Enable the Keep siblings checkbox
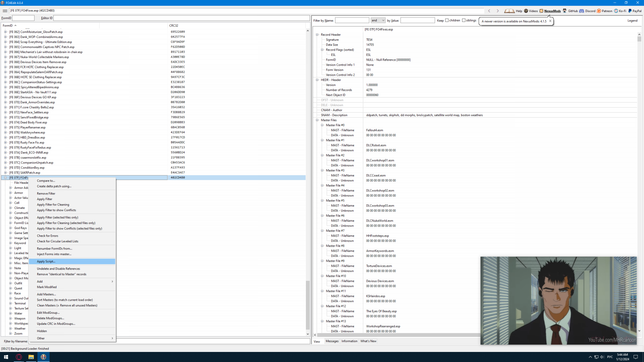Screen dimensions: 644x362 [x=464, y=20]
